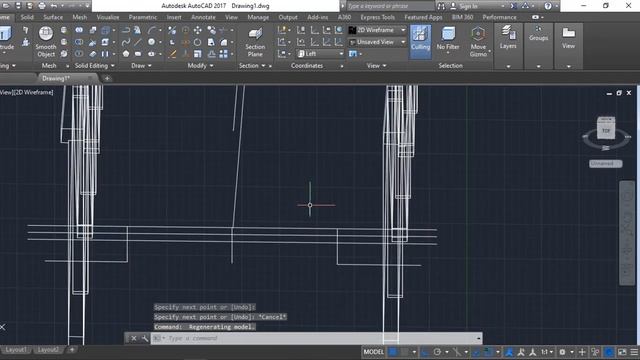Screen dimensions: 640x360
Task: Select the Arc tool in Draw panel
Action: click(151, 30)
